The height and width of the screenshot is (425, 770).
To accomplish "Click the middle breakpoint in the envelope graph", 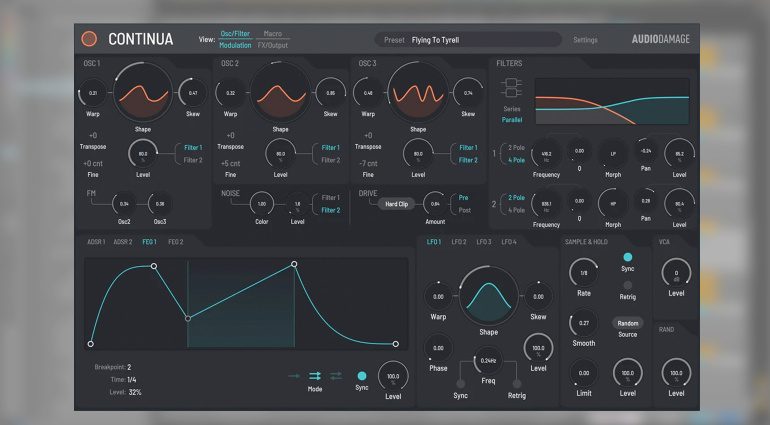I will pyautogui.click(x=188, y=318).
